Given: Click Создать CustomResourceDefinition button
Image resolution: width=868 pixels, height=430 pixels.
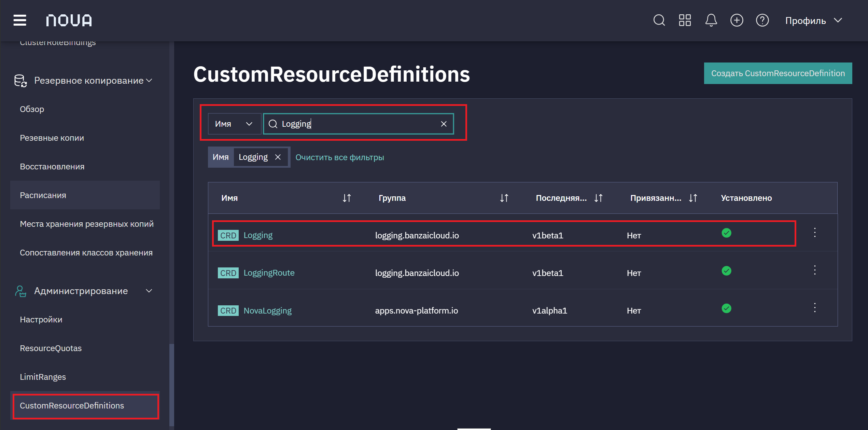Looking at the screenshot, I should (x=778, y=73).
